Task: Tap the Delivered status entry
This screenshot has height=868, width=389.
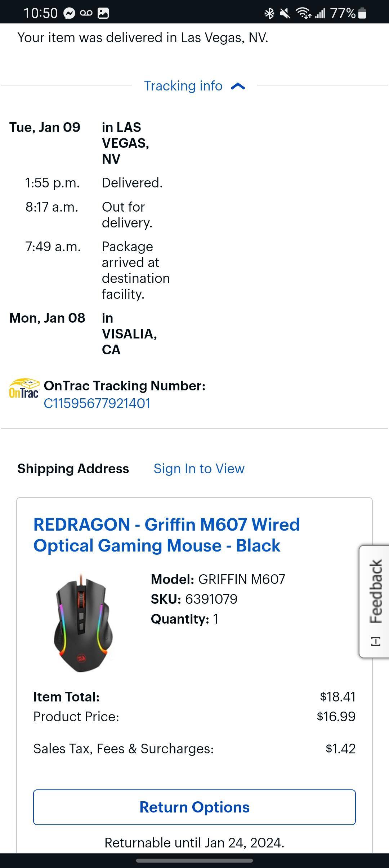Action: pyautogui.click(x=132, y=183)
